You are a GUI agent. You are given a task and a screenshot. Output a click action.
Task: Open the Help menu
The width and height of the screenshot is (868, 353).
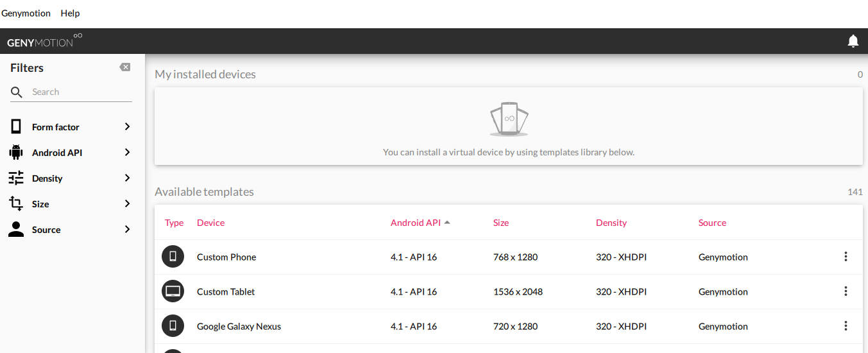70,13
